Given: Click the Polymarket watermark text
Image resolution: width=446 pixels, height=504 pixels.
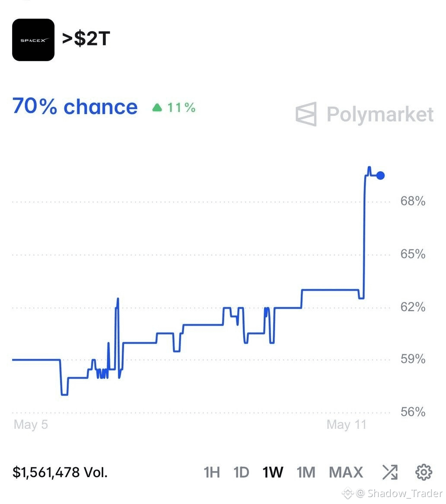Looking at the screenshot, I should pyautogui.click(x=380, y=114).
